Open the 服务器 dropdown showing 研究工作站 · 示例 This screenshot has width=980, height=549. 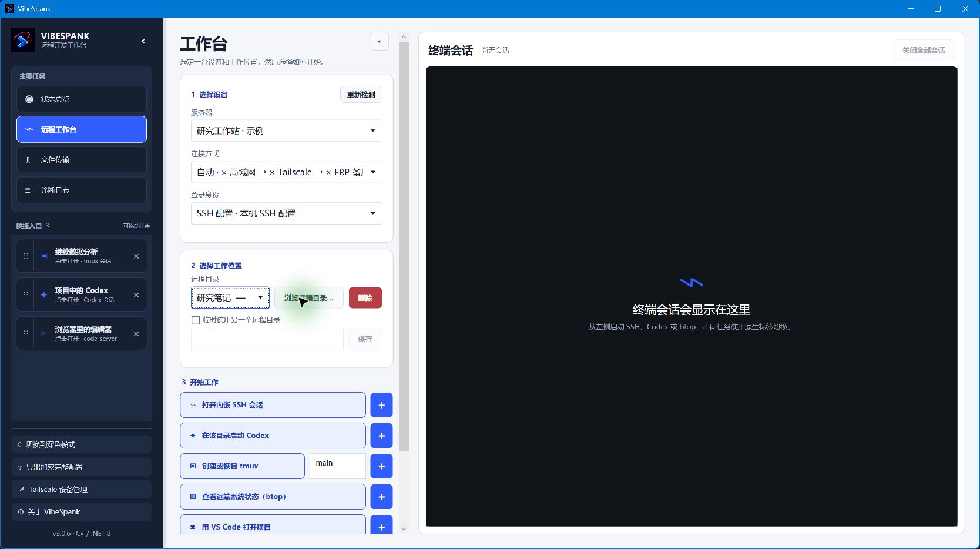point(287,130)
